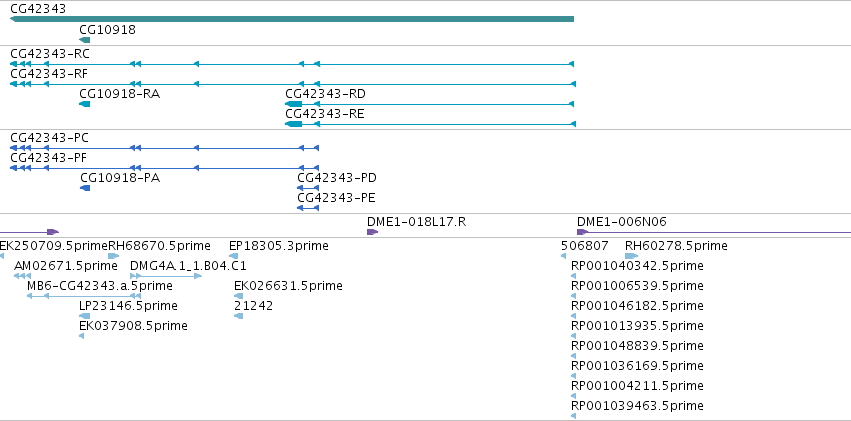
Task: Click the RP001040342.5prime label
Action: click(x=638, y=266)
